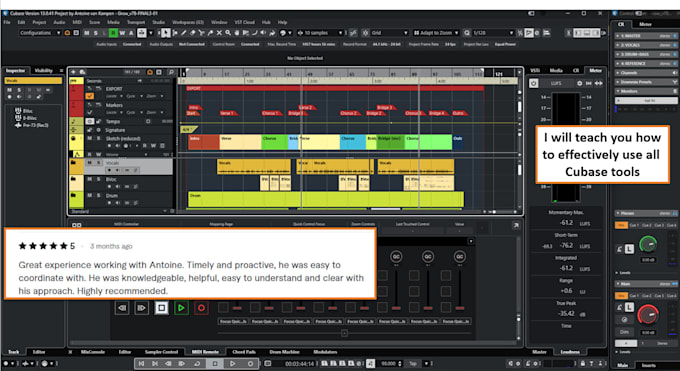The width and height of the screenshot is (680, 371).
Task: Click loudness meter power button
Action: coord(533,83)
